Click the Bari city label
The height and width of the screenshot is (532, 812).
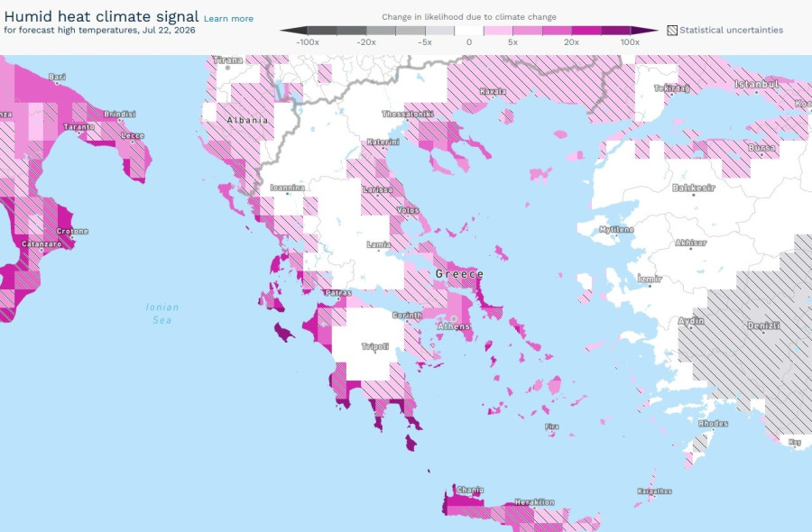[57, 78]
